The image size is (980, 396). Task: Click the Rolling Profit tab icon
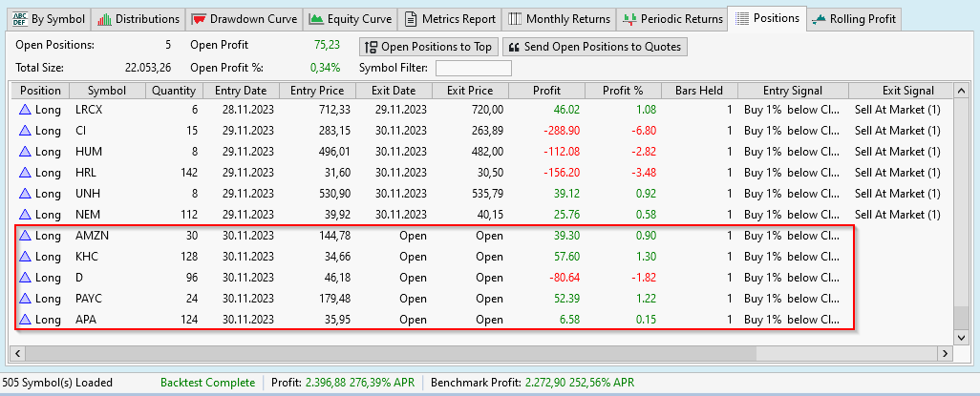pos(819,19)
